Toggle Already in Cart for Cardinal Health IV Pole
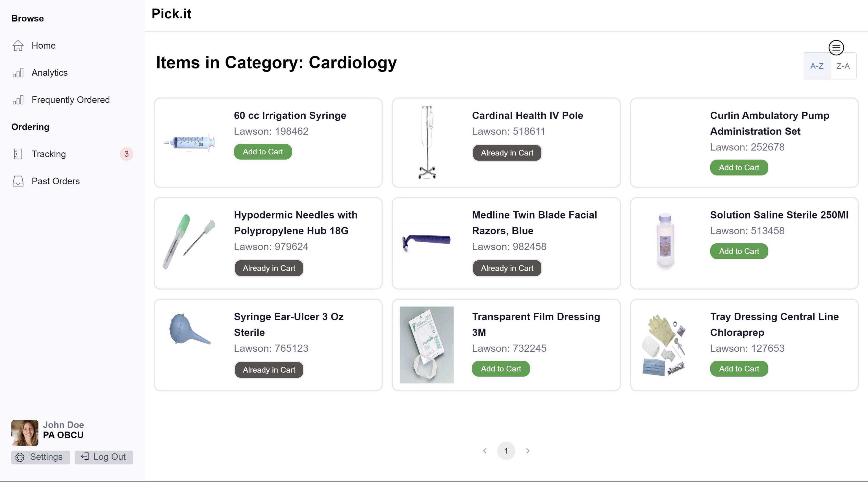Viewport: 868px width, 482px height. (x=507, y=153)
